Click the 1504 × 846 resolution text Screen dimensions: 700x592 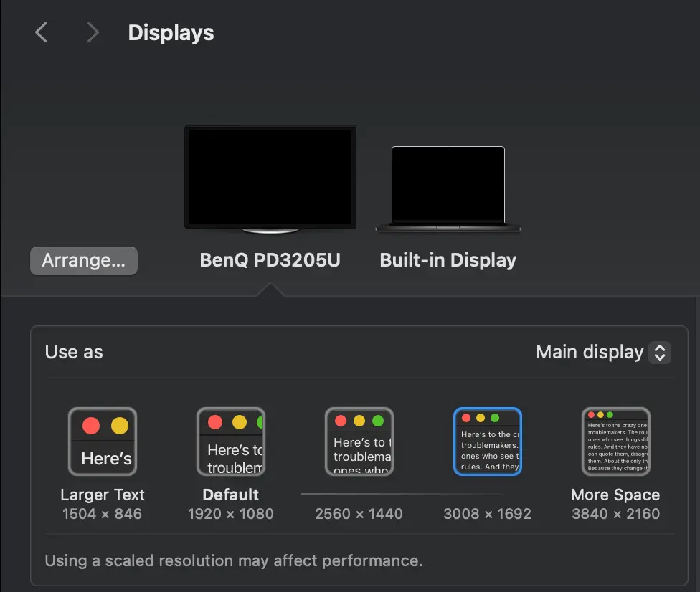click(102, 514)
